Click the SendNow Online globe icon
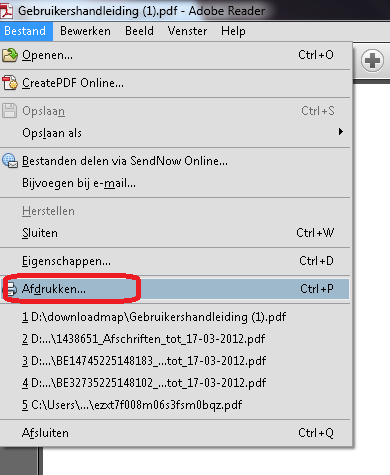Image resolution: width=390 pixels, height=475 pixels. coord(10,161)
